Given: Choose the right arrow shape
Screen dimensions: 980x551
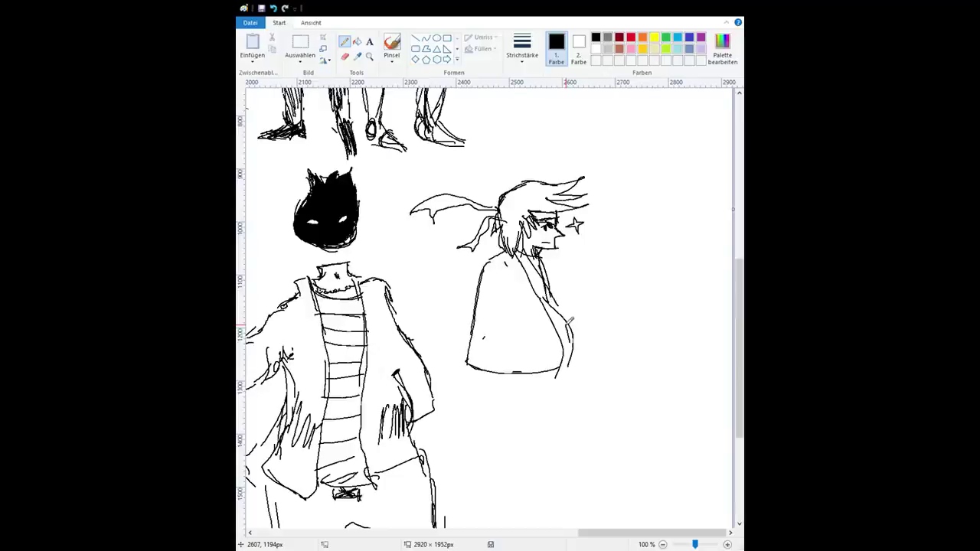Looking at the screenshot, I should (447, 60).
